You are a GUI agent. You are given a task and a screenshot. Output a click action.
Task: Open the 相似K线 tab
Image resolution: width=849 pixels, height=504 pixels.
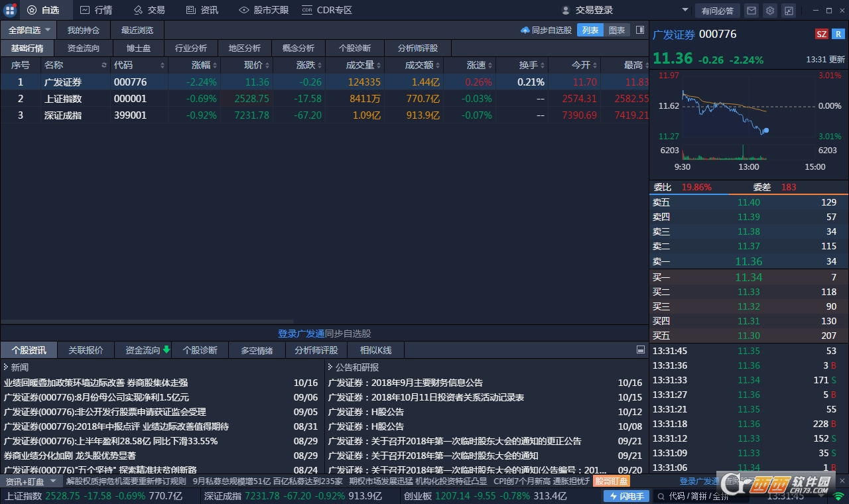[x=376, y=349]
